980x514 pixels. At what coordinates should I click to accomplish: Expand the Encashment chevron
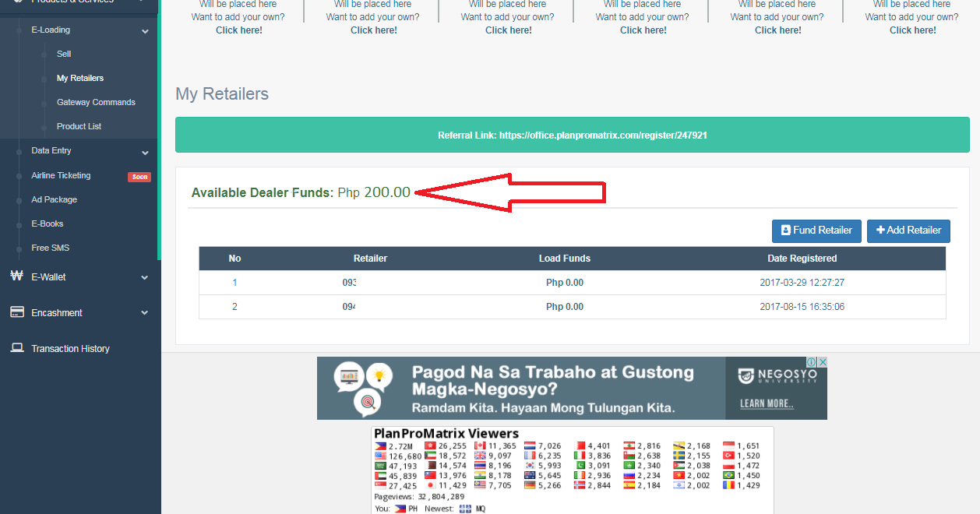(145, 313)
